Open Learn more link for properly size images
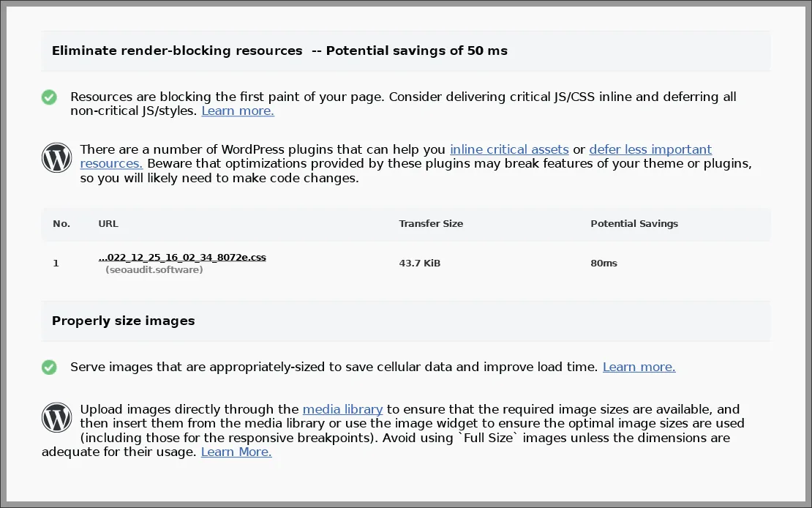 tap(639, 367)
